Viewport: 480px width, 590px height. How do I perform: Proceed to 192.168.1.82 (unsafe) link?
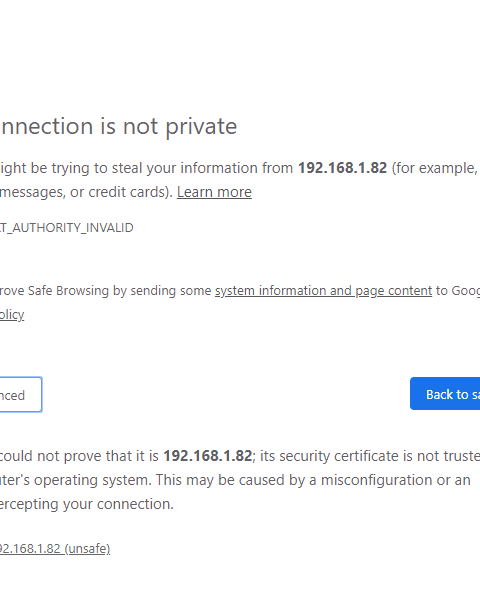55,549
